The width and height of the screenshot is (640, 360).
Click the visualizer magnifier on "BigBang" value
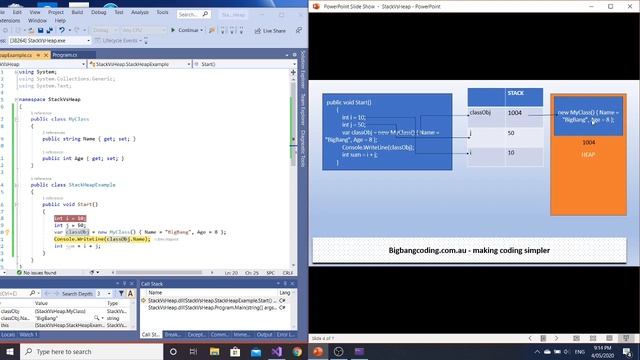pos(97,318)
